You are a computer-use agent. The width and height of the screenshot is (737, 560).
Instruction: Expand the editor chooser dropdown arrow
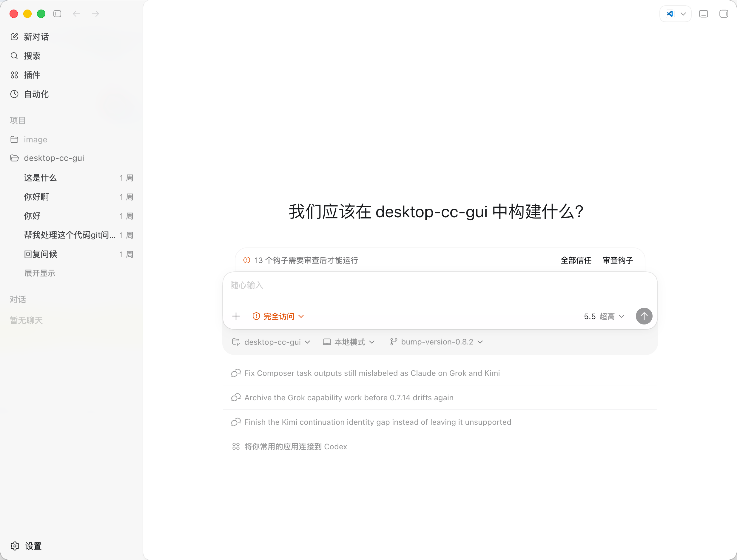pyautogui.click(x=683, y=14)
